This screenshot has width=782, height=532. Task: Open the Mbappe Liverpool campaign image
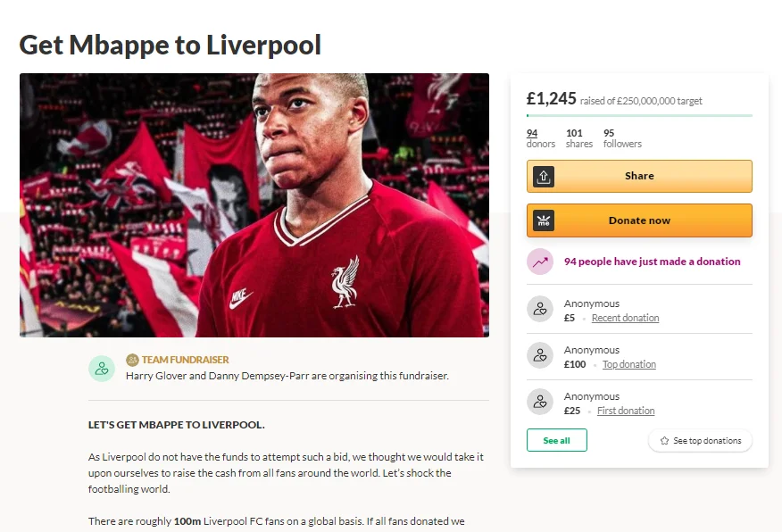254,205
